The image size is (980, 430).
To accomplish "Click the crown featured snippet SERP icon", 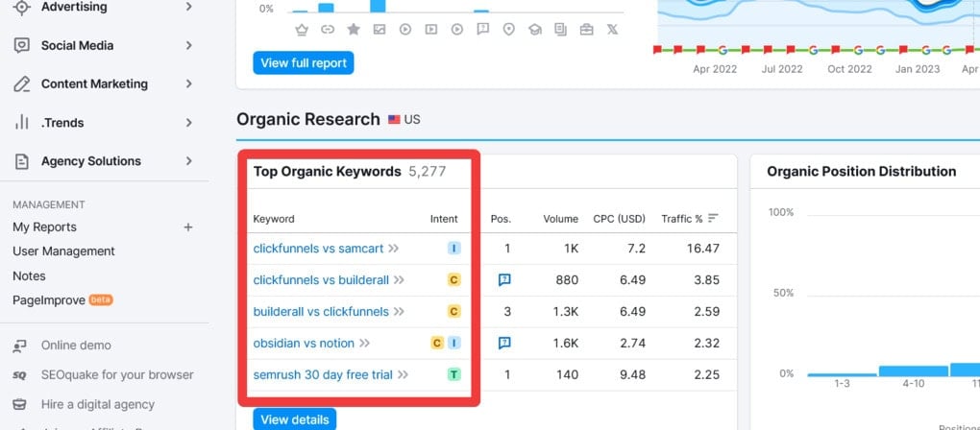I will coord(302,30).
